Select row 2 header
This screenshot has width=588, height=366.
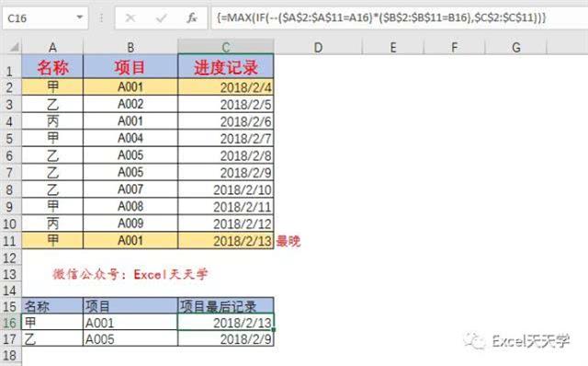(x=10, y=87)
